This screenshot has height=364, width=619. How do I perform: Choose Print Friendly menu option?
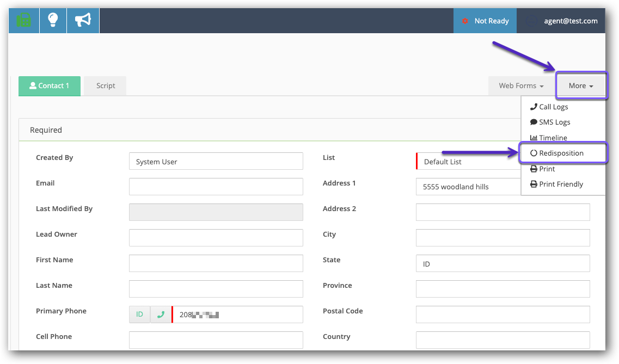(561, 184)
